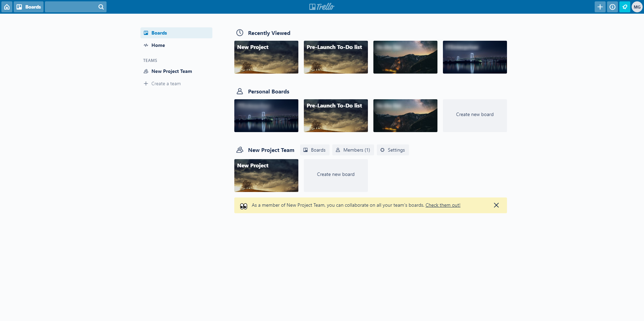Open New Project Team in sidebar

click(x=176, y=71)
